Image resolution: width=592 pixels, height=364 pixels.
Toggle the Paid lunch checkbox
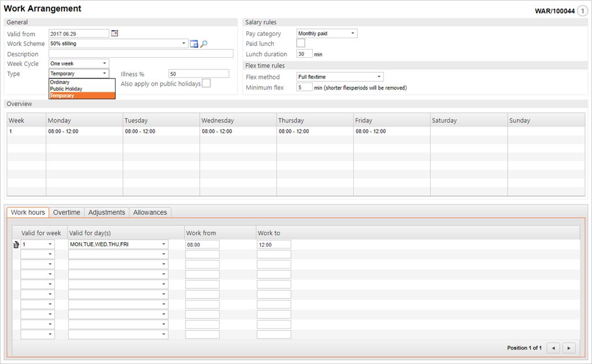(301, 43)
